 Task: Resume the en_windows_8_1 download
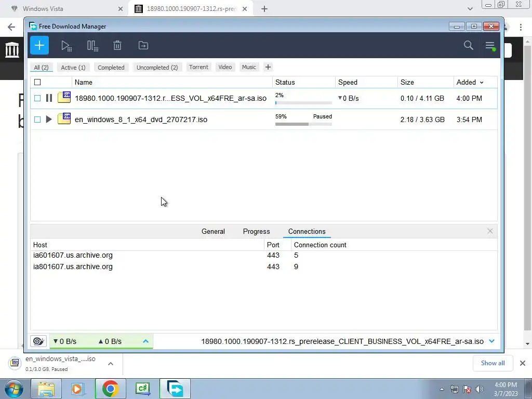point(49,119)
